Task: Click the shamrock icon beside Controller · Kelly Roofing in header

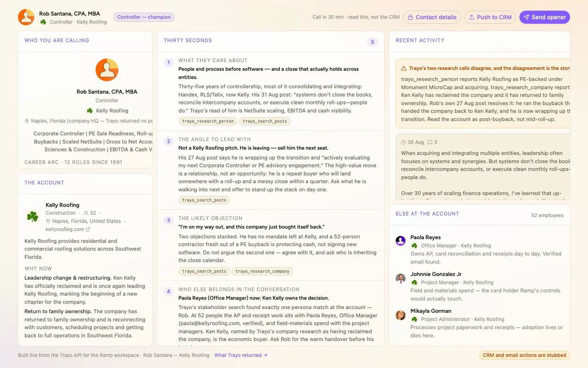Action: tap(43, 22)
